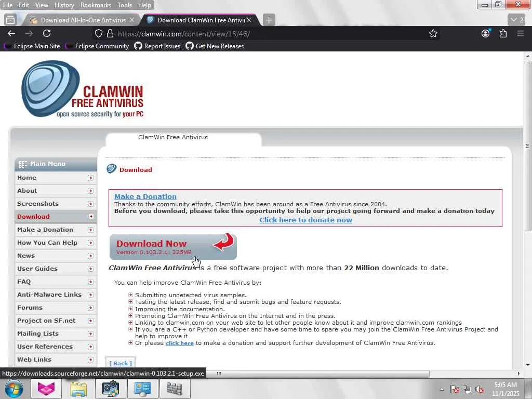Screen dimensions: 532x399
Task: Reload the current page
Action: [x=47, y=33]
